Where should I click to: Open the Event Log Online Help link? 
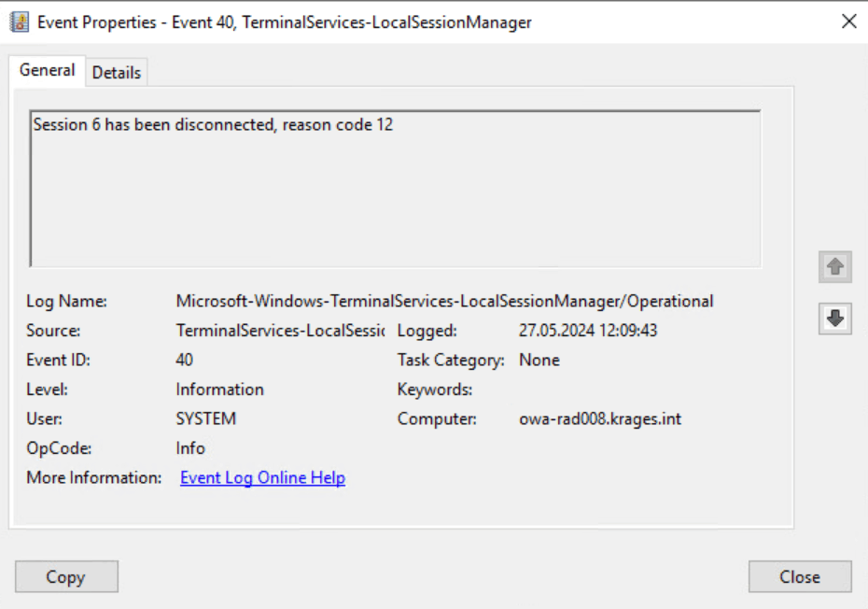262,477
